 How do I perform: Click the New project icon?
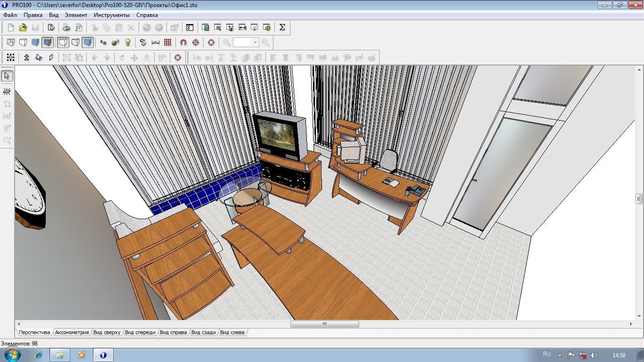click(x=11, y=27)
